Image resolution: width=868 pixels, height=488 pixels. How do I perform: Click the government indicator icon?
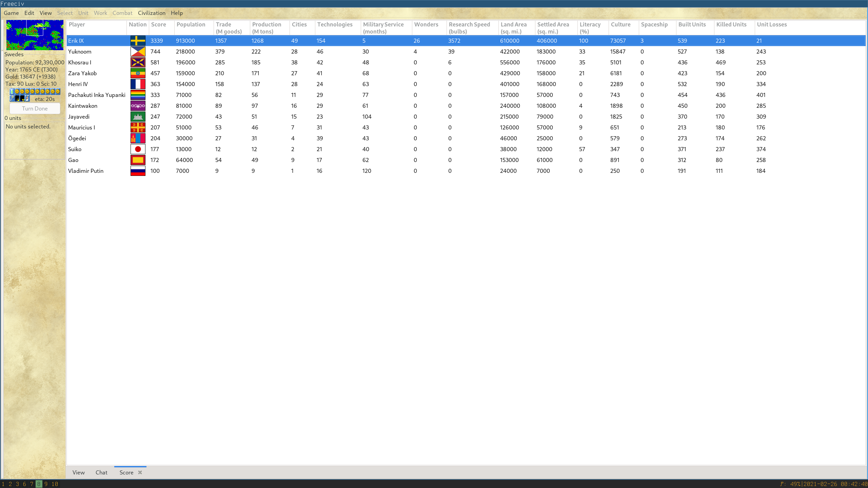(x=27, y=98)
